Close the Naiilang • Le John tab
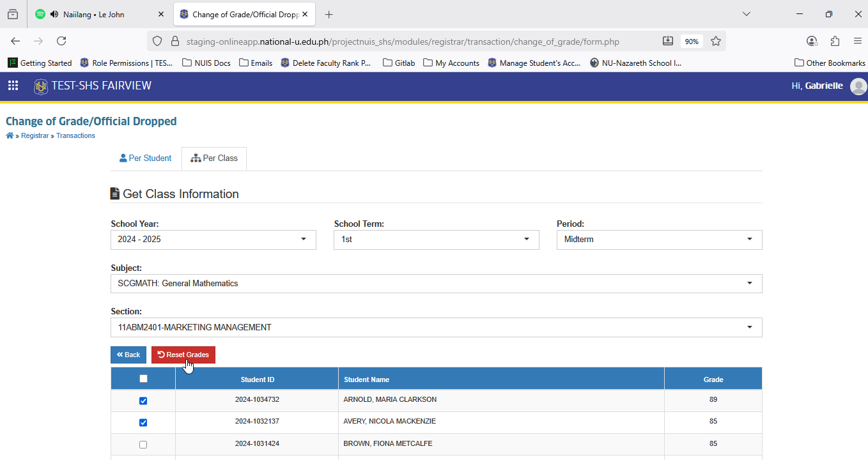 (x=161, y=14)
